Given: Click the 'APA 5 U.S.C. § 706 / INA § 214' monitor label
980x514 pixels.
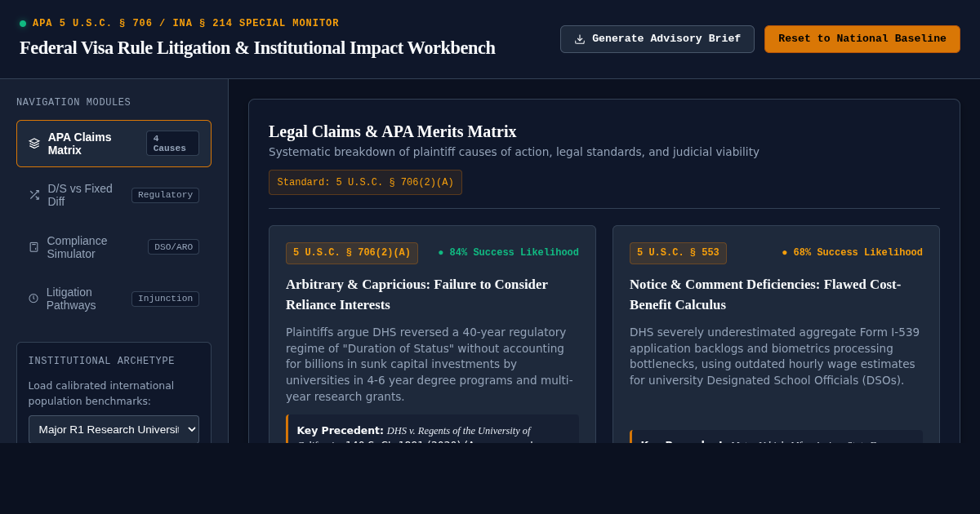Looking at the screenshot, I should 185,24.
